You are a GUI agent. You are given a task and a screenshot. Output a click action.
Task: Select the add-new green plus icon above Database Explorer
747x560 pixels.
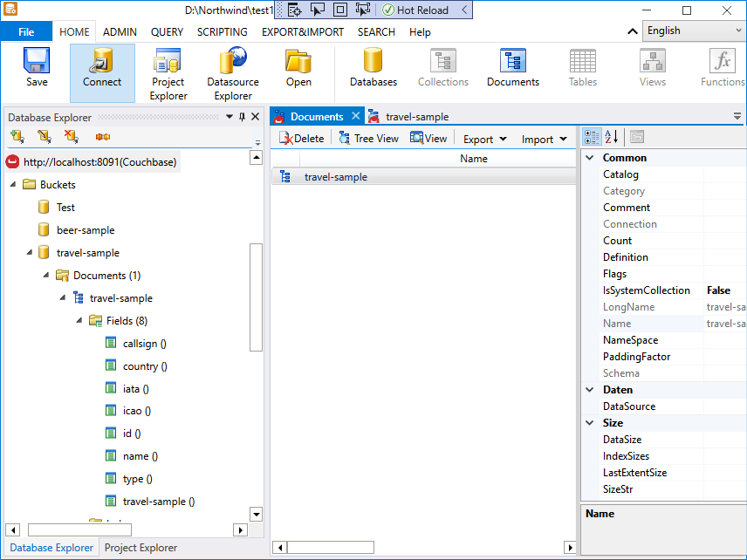[17, 136]
